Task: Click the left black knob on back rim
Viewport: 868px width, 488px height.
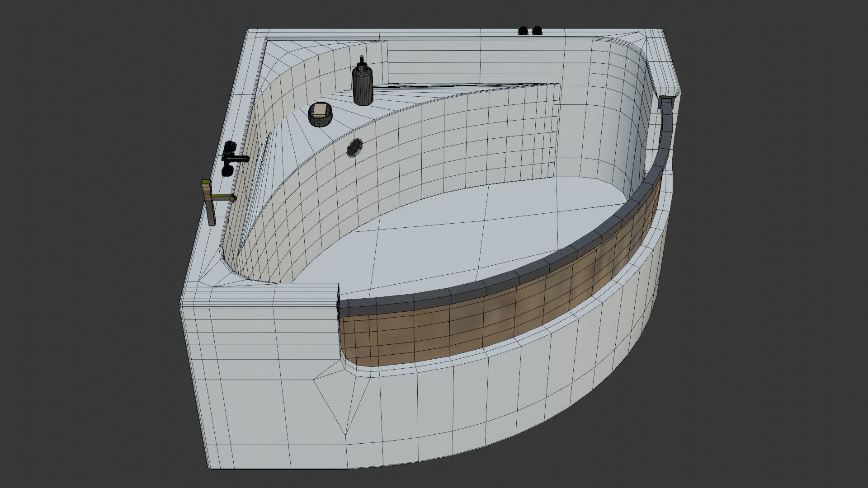Action: click(524, 31)
